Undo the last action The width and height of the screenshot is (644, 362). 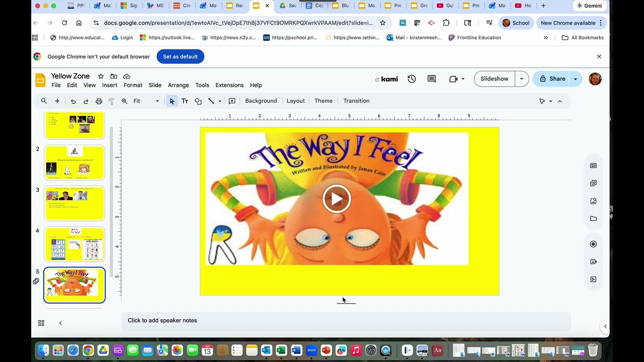[x=73, y=101]
